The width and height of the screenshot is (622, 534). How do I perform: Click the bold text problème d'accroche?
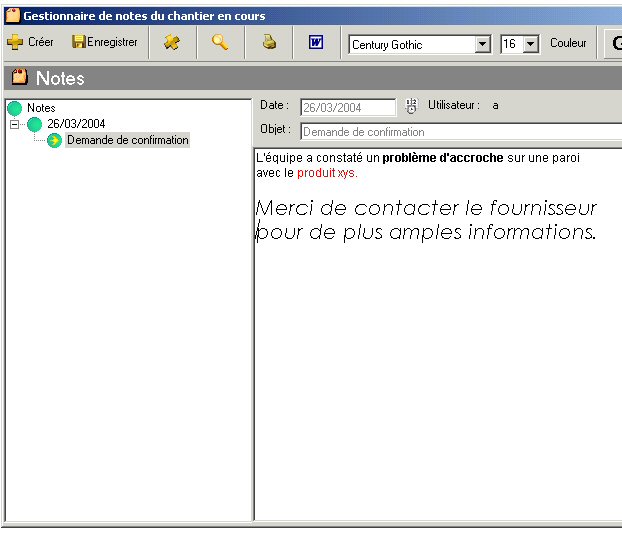443,158
